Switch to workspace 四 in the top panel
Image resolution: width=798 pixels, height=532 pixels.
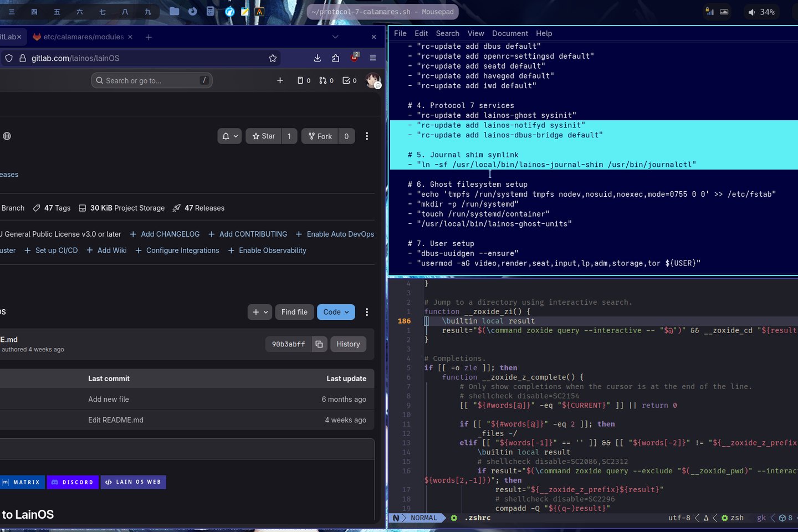click(x=34, y=12)
